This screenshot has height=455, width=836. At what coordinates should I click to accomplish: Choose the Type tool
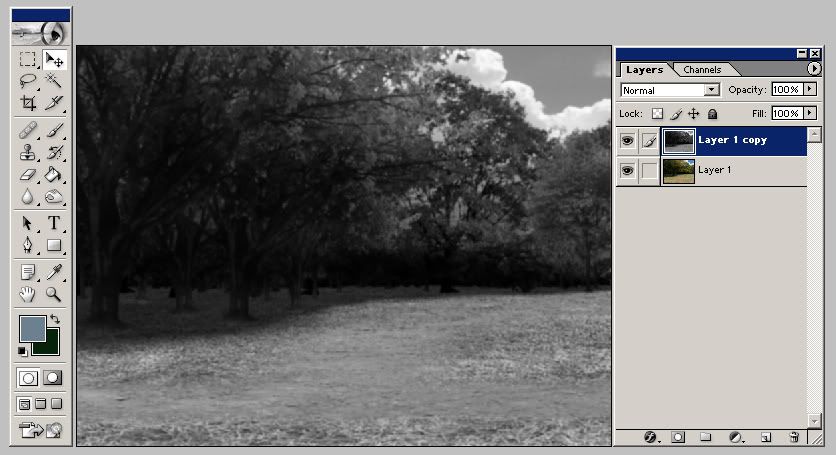tap(54, 223)
